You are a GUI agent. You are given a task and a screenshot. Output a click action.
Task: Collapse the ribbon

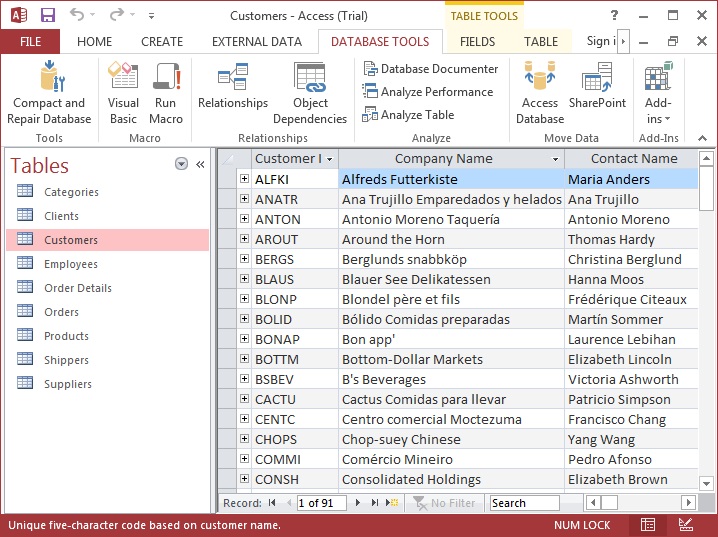pyautogui.click(x=702, y=138)
